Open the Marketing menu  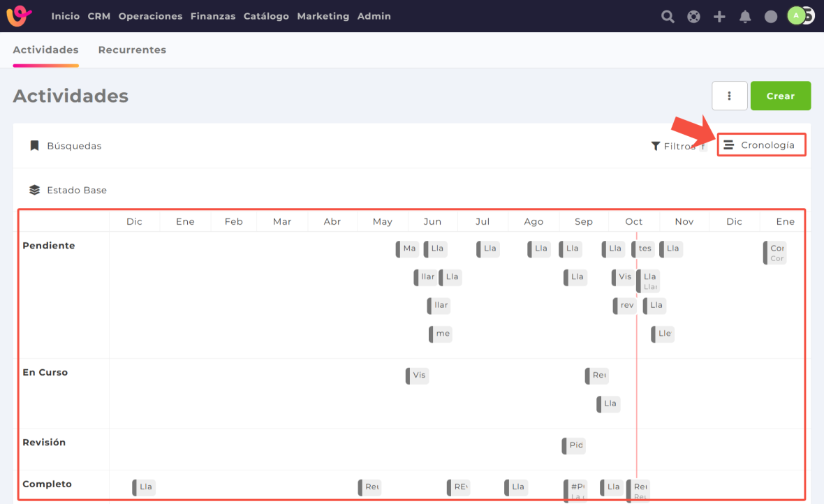323,16
